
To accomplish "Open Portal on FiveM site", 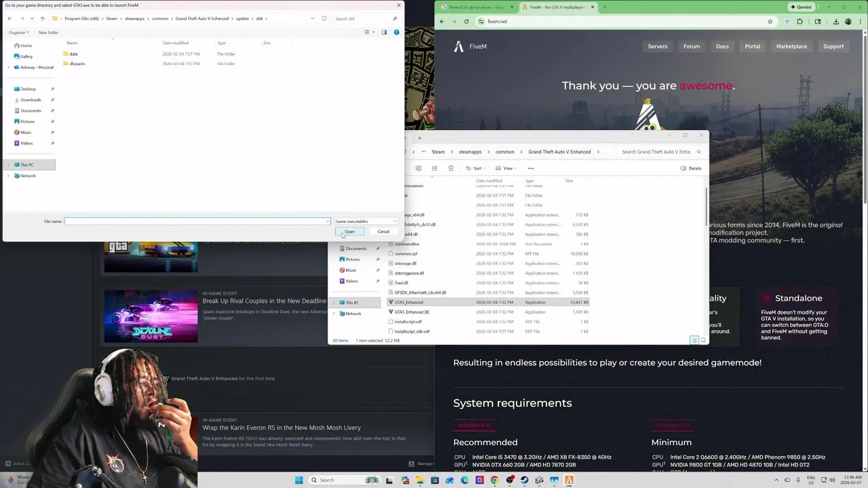I will click(x=753, y=46).
